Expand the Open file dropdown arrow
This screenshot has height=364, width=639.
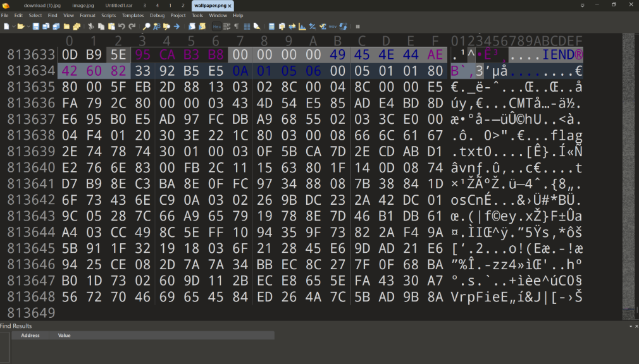(x=28, y=27)
